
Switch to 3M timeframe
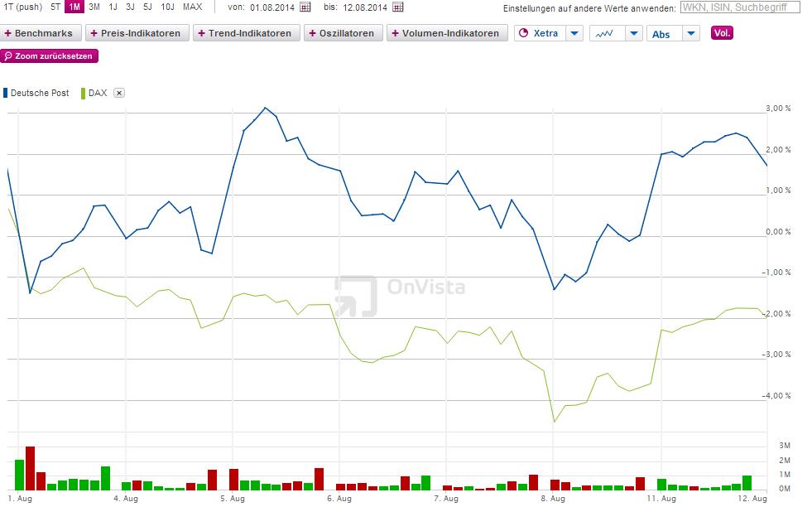pos(94,7)
